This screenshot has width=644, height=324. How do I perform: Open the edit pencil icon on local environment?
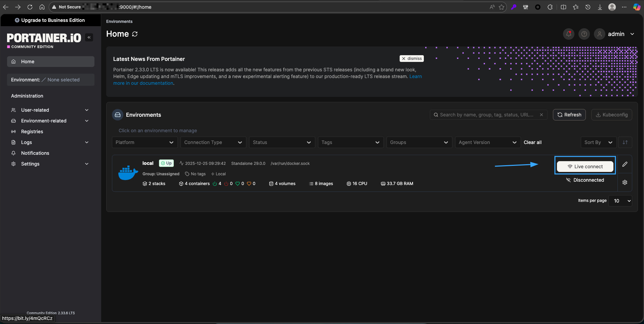point(625,164)
